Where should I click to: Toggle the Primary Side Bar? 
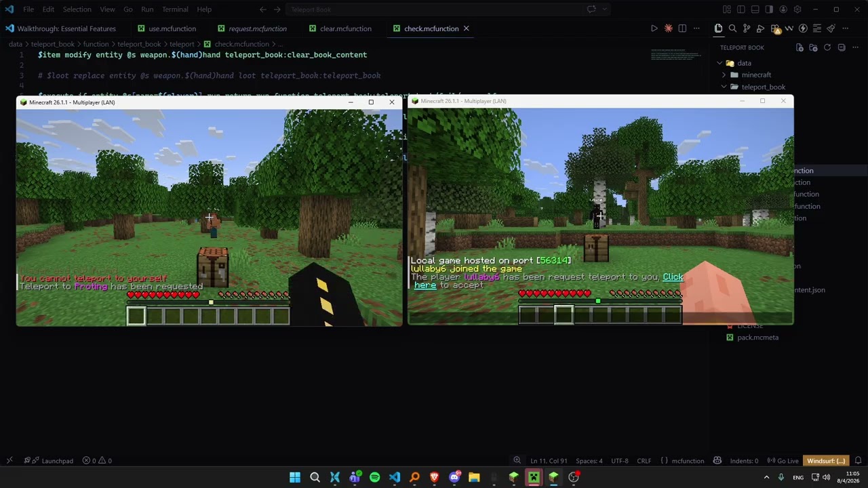[741, 9]
